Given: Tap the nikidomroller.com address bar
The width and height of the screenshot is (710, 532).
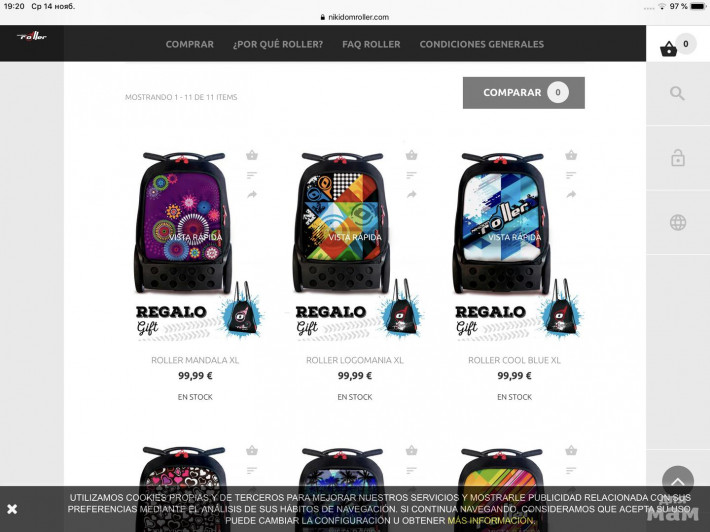Looking at the screenshot, I should click(x=355, y=17).
